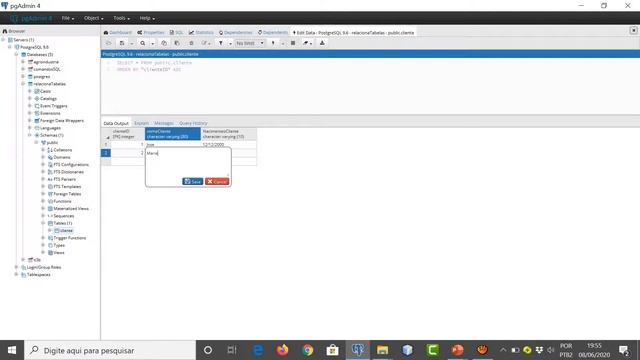Image resolution: width=640 pixels, height=360 pixels.
Task: Switch to the Dashboard tab
Action: 118,33
